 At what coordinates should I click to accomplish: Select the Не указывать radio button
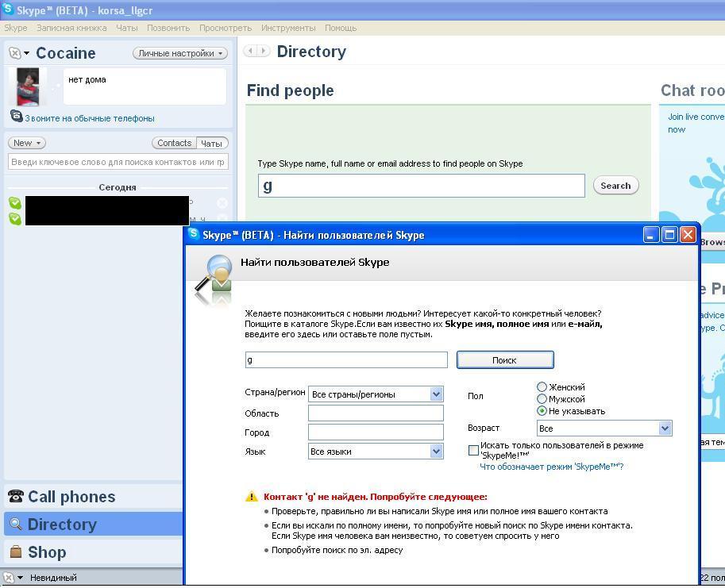[x=542, y=410]
